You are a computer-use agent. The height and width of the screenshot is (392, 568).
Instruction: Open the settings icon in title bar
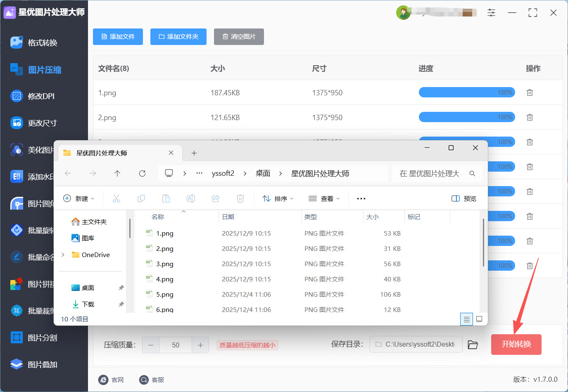pyautogui.click(x=491, y=13)
